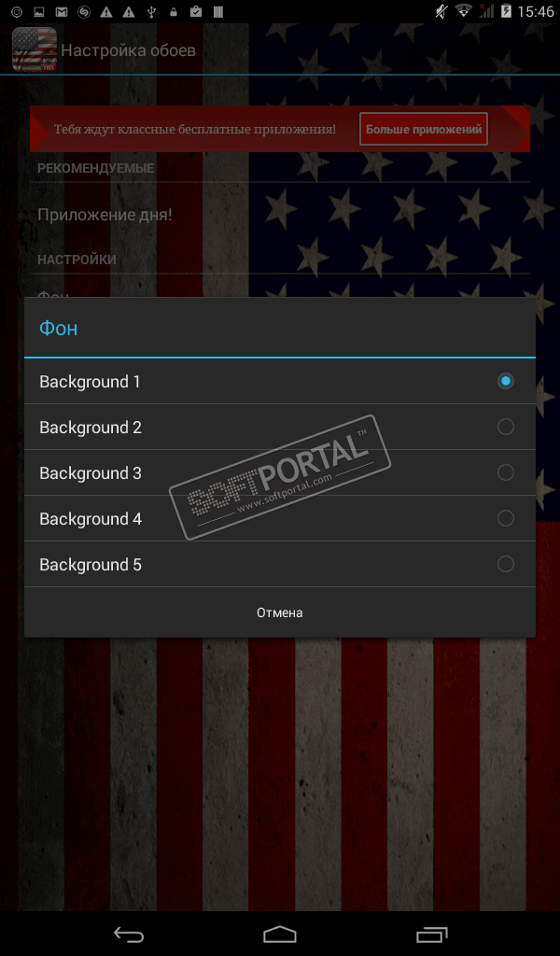Tap the picture notification icon in status bar
This screenshot has width=560, height=956.
tap(38, 11)
